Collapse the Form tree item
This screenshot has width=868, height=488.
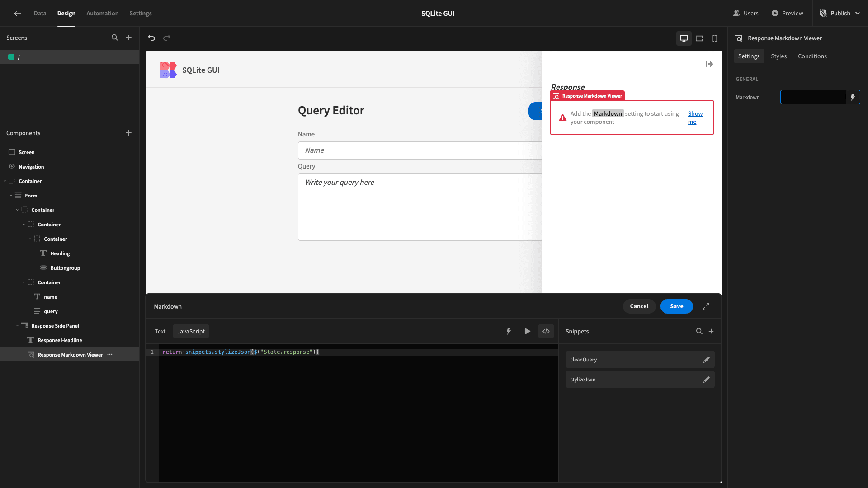11,196
